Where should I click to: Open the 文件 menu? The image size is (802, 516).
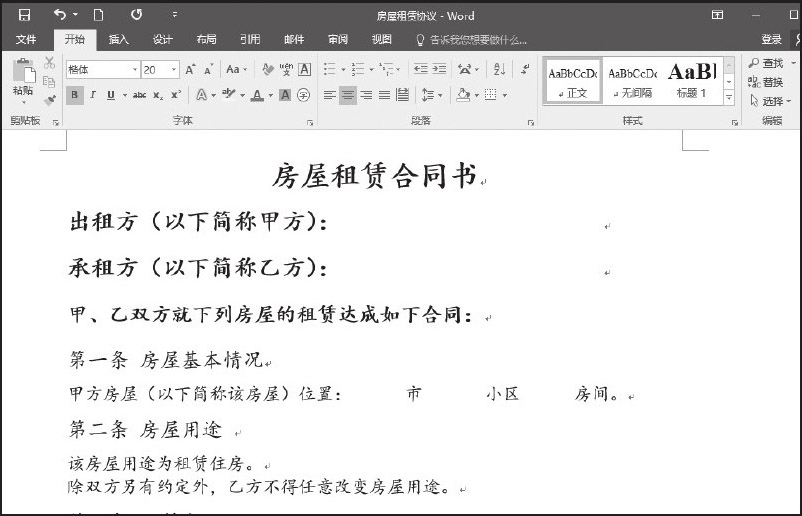pos(26,40)
